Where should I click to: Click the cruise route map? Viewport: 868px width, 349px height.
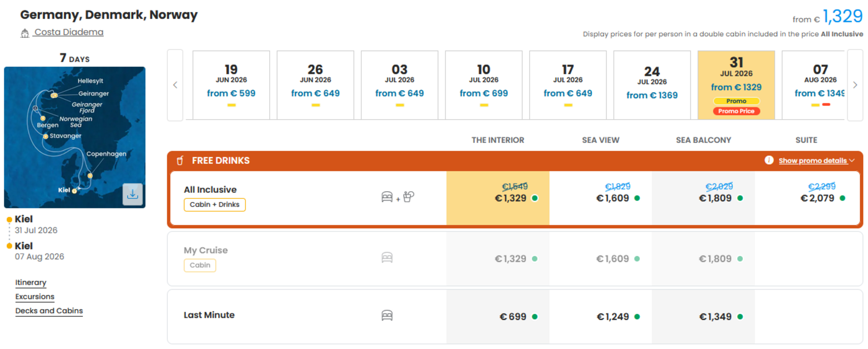[x=75, y=137]
